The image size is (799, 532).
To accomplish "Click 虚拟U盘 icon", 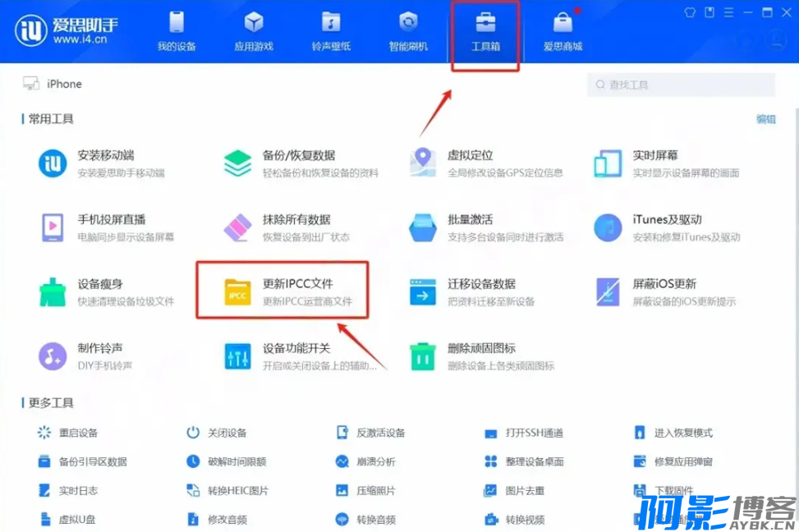I will point(45,519).
